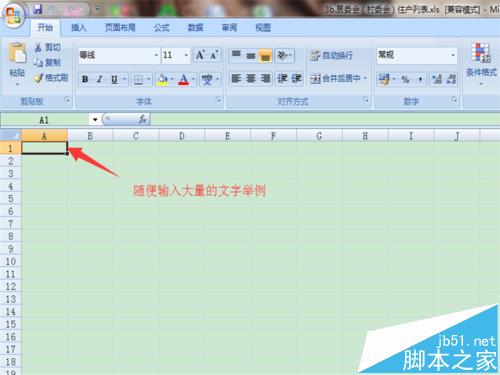Toggle bold formatting
The image size is (500, 375).
coord(85,79)
